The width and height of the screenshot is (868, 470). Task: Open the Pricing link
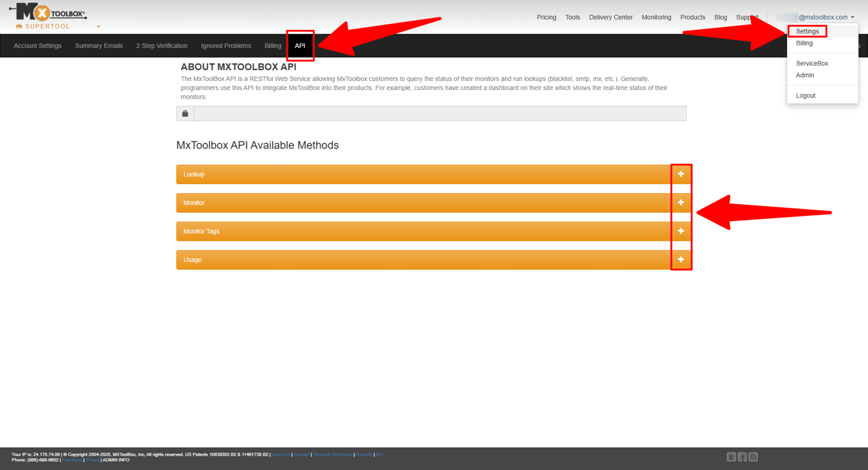(546, 17)
